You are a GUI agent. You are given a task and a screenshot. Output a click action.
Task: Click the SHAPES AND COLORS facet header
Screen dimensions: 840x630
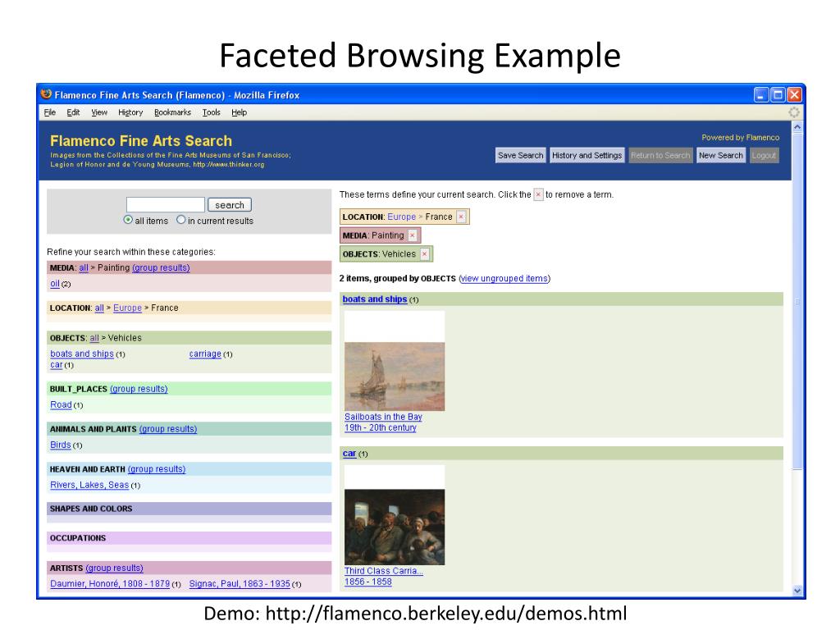(189, 509)
